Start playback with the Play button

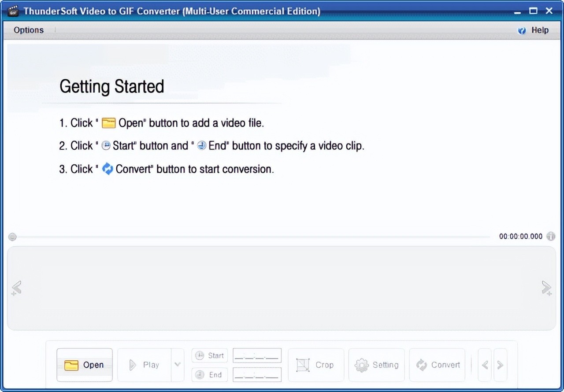click(x=144, y=365)
